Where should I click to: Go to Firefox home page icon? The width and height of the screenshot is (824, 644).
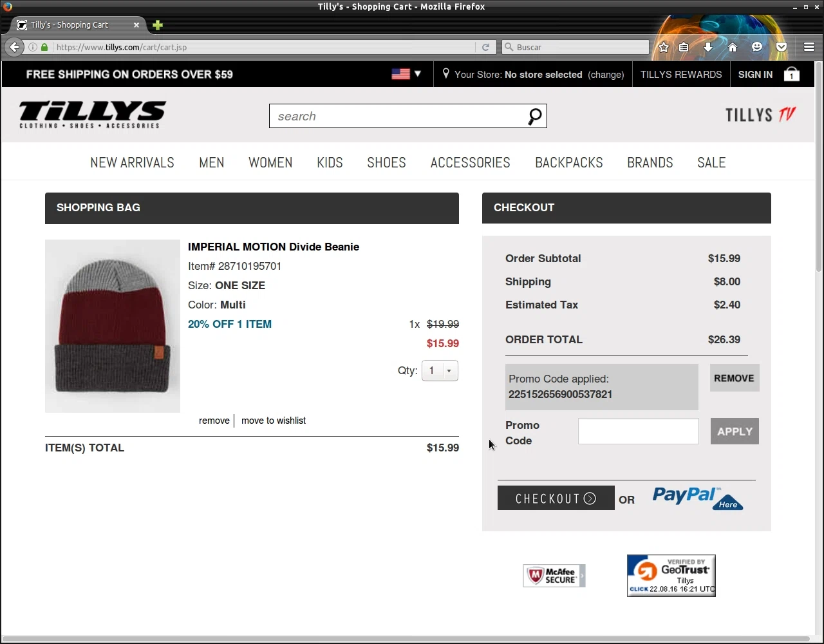[733, 47]
